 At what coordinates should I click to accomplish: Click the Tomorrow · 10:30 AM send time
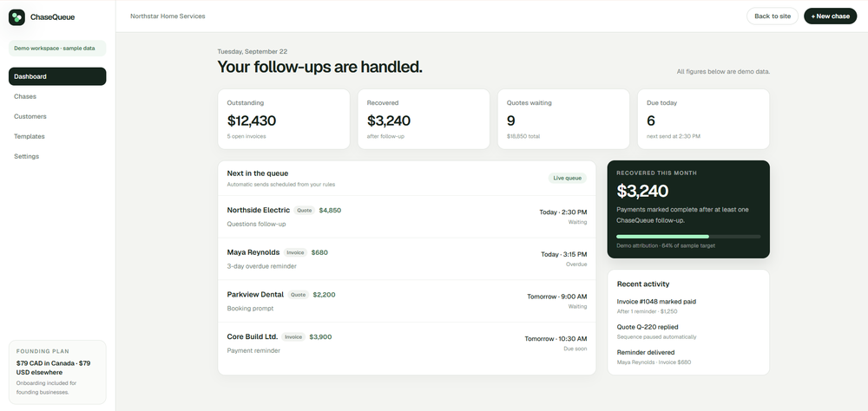coord(556,338)
